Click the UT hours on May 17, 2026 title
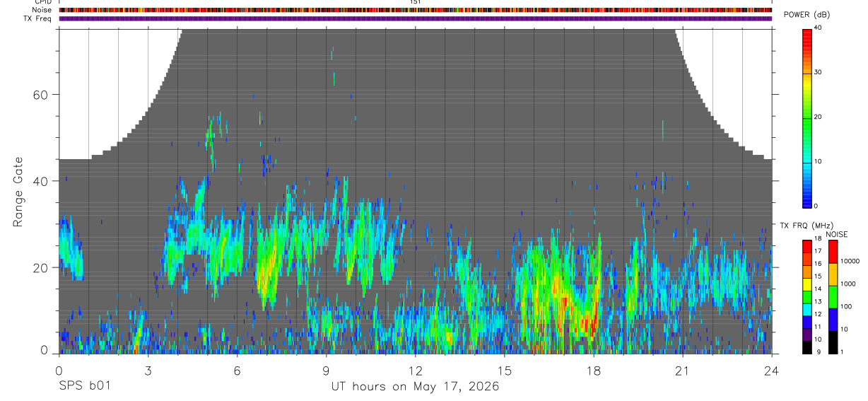The height and width of the screenshot is (401, 868). [415, 387]
